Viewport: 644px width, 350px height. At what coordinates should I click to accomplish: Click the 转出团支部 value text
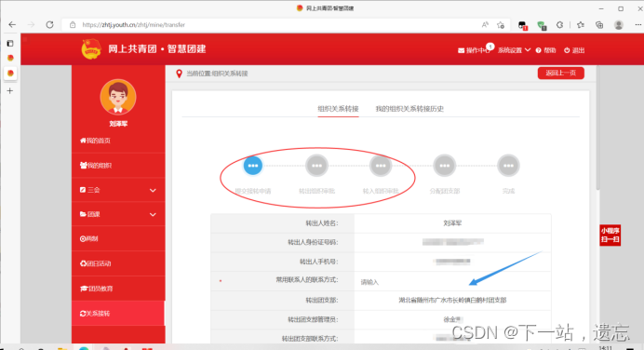[x=452, y=301]
